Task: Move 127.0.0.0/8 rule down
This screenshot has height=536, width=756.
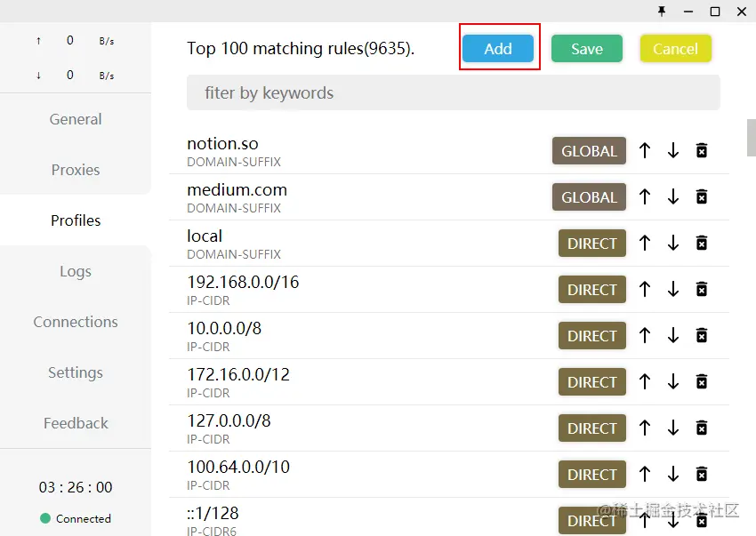Action: pyautogui.click(x=673, y=428)
